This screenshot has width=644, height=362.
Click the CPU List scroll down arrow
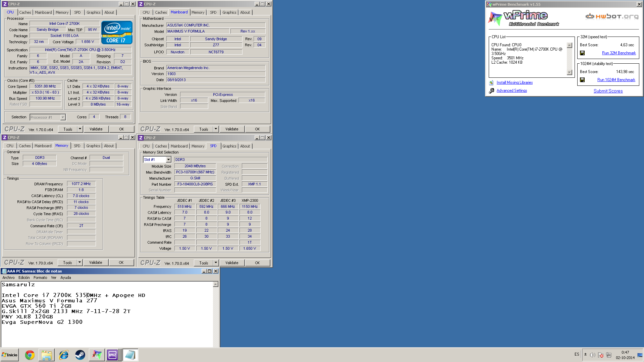(x=569, y=72)
